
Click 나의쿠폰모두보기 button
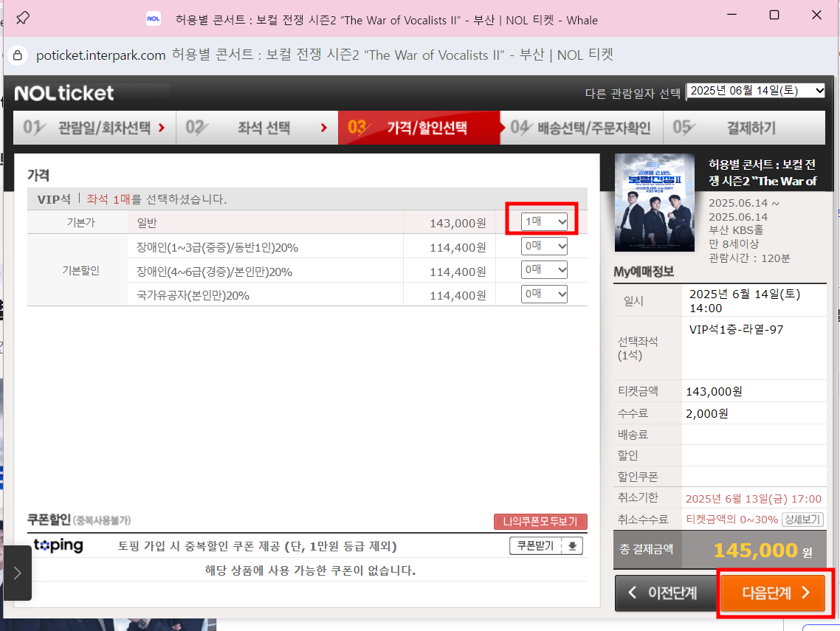540,521
